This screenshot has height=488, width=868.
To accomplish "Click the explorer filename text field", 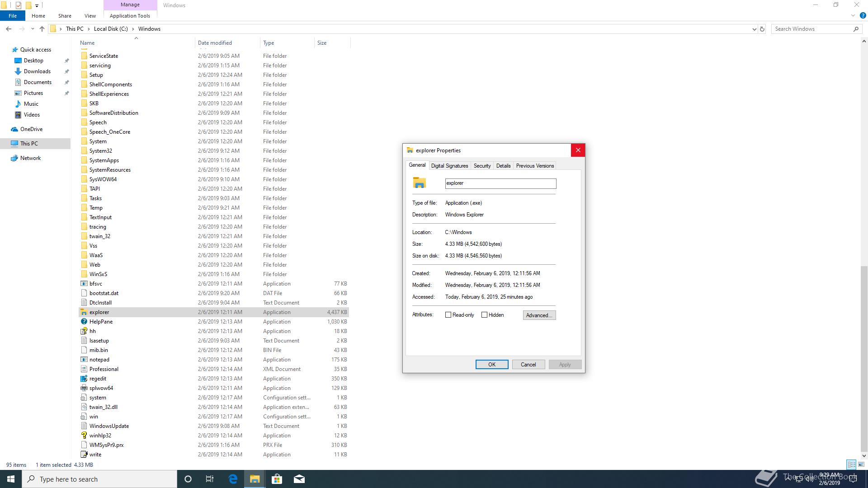I will [500, 183].
